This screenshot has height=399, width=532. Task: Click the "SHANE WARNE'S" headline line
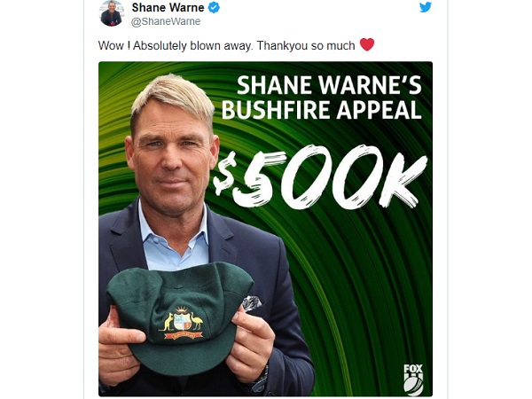tap(329, 85)
